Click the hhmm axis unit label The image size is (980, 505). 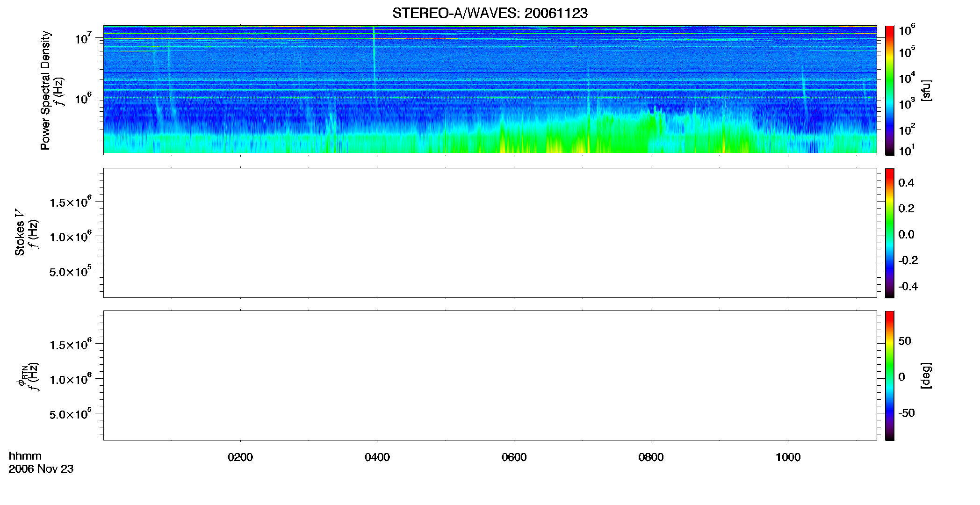pyautogui.click(x=25, y=456)
